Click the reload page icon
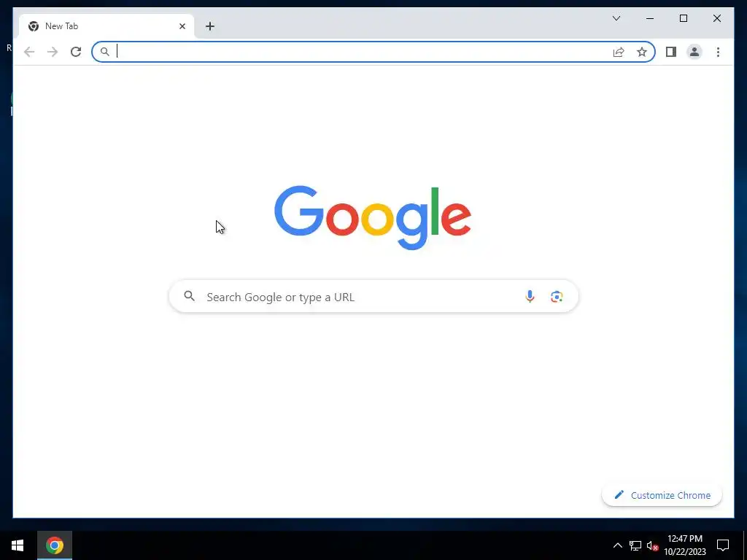This screenshot has width=747, height=560. pos(76,52)
